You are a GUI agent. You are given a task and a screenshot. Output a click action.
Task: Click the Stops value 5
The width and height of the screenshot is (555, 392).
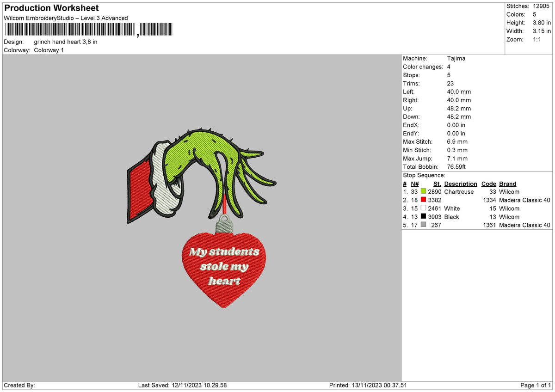pyautogui.click(x=449, y=75)
